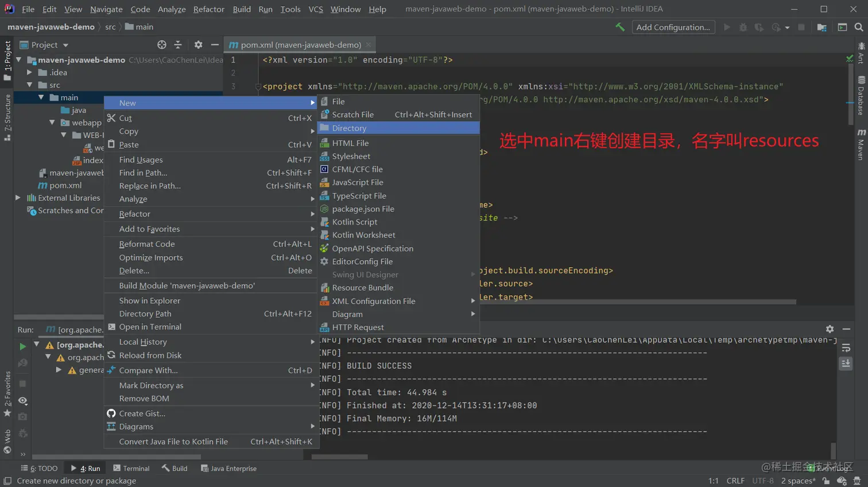Viewport: 868px width, 487px height.
Task: Expand the Diagram submenu
Action: coord(398,314)
